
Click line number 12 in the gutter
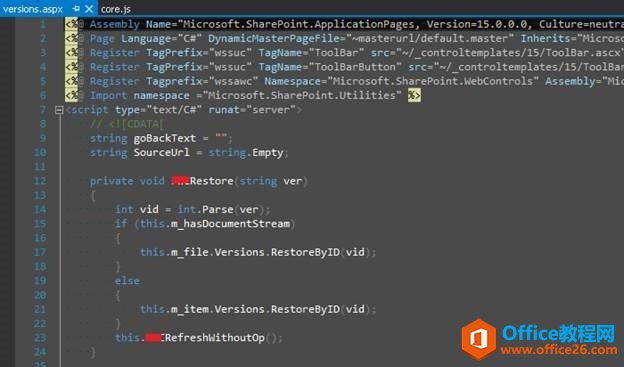point(40,181)
